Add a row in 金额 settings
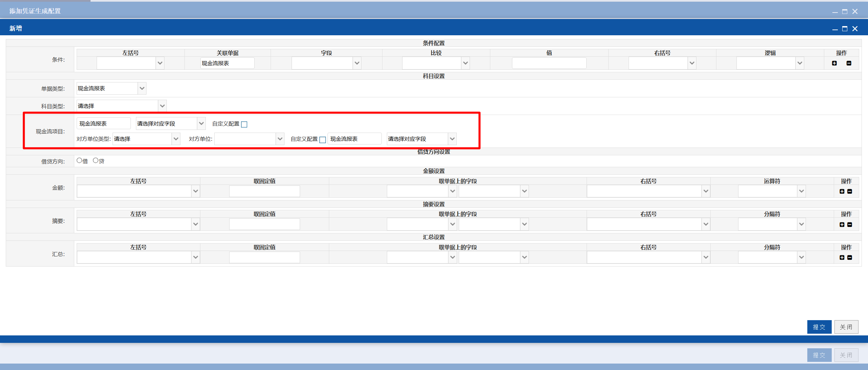 click(x=842, y=191)
